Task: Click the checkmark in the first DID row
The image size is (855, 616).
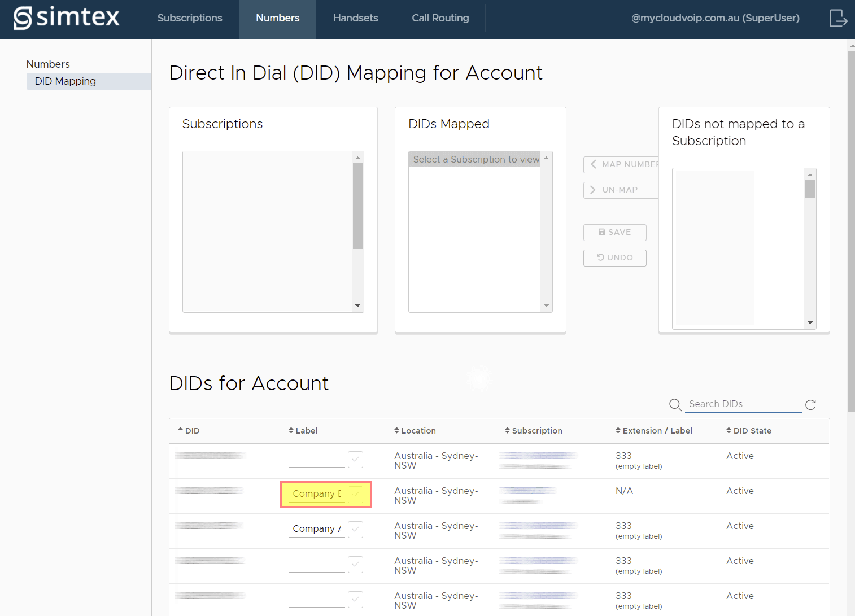Action: [x=356, y=459]
